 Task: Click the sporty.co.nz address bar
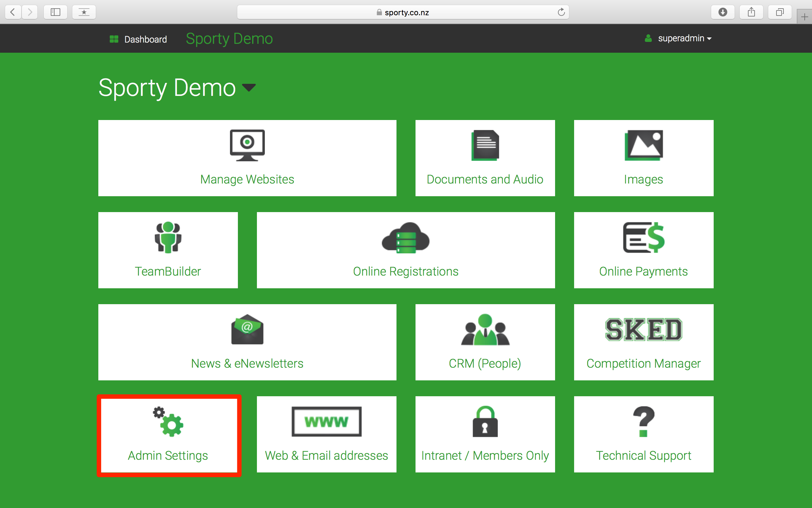click(403, 12)
